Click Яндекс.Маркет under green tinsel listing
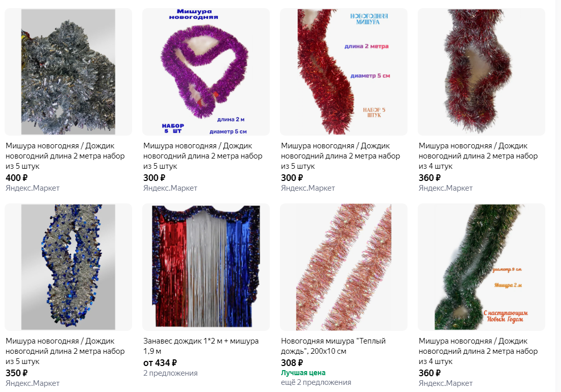 (445, 383)
